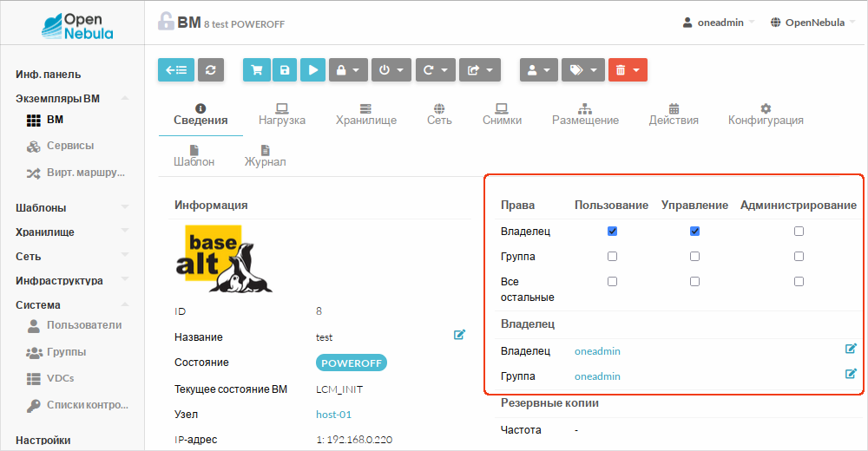Enable Управление permission for group

[694, 257]
